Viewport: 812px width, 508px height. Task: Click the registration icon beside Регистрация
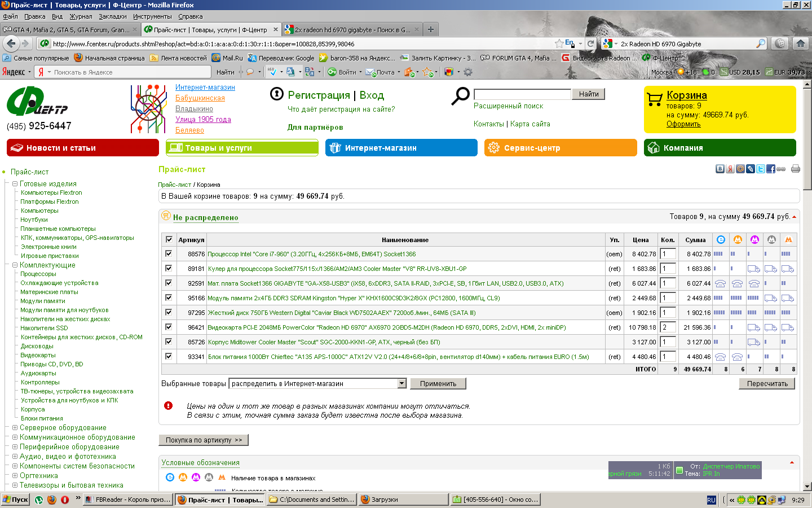pyautogui.click(x=276, y=94)
